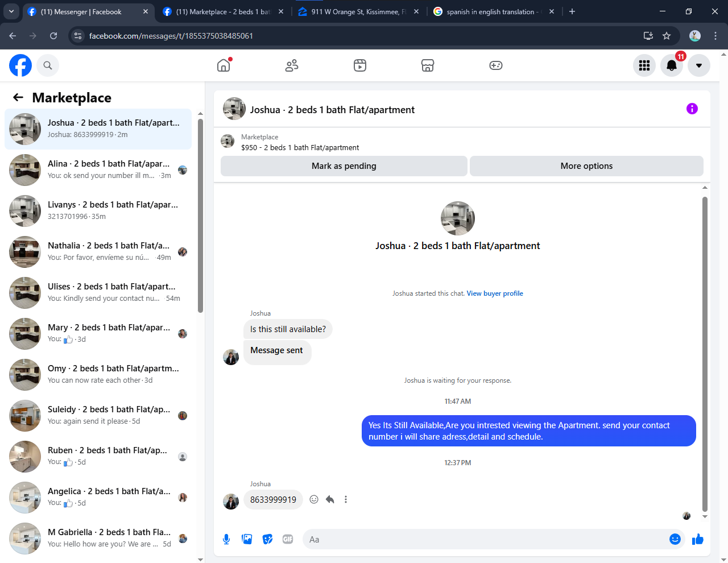Click the "Is this still available?" message

288,329
